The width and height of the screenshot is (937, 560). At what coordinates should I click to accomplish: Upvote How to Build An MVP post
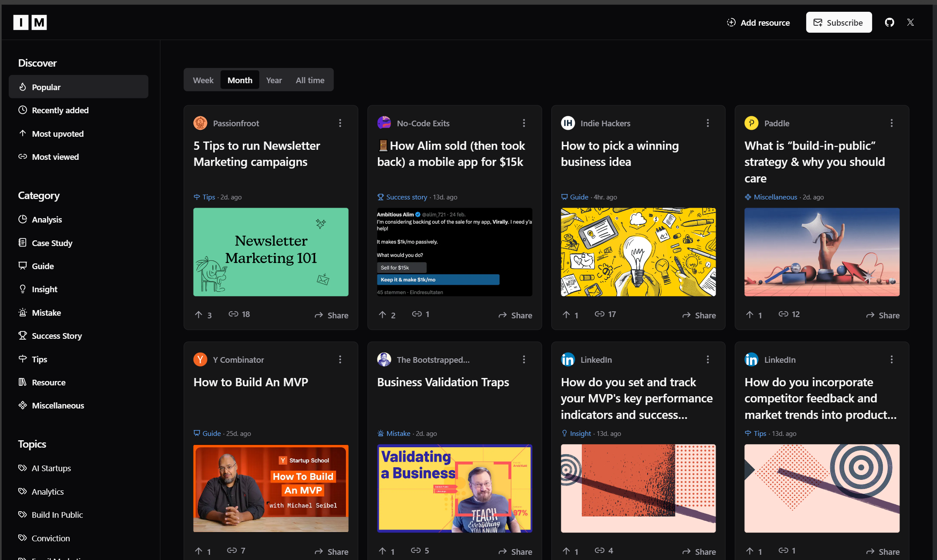pos(203,551)
